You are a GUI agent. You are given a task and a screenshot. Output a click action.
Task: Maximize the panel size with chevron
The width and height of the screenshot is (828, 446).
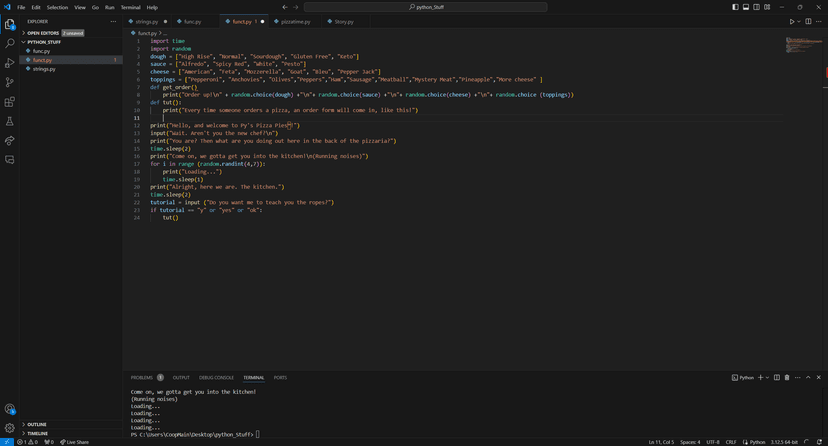[808, 377]
